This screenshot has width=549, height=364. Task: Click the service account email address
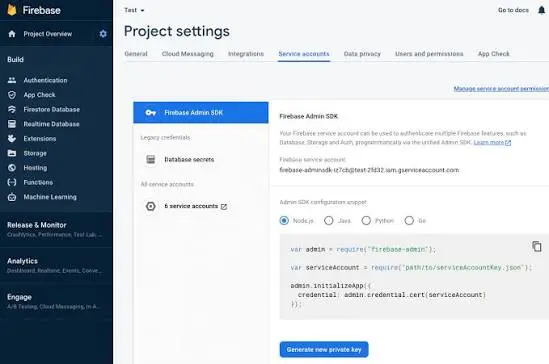[x=369, y=170]
